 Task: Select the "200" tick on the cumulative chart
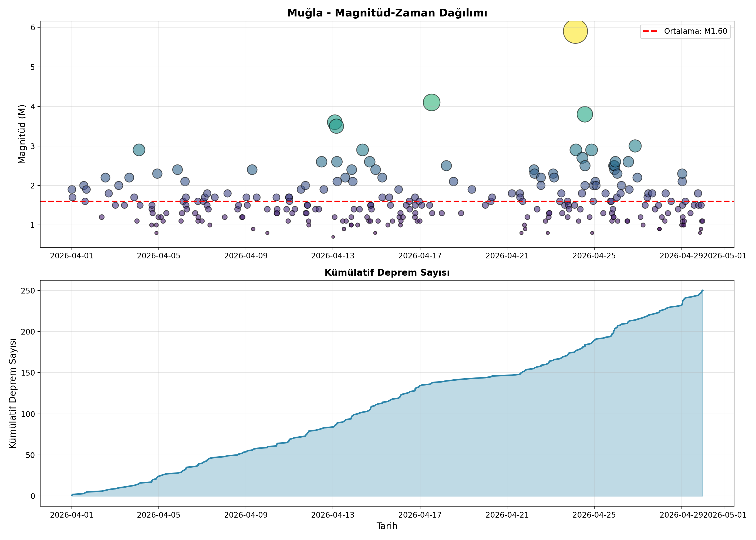coord(28,332)
